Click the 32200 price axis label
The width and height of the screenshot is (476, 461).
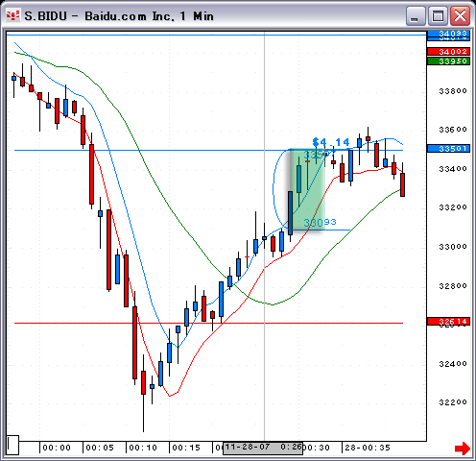pos(453,402)
